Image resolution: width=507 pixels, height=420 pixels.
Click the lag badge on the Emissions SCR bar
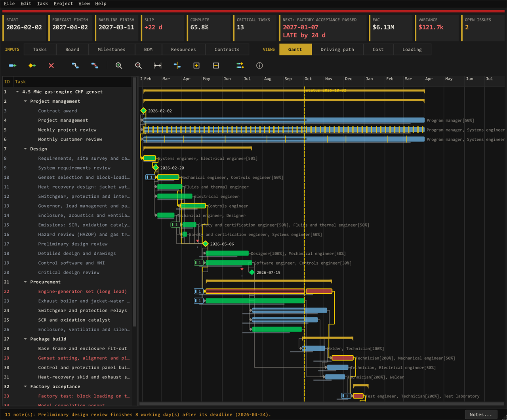(175, 225)
